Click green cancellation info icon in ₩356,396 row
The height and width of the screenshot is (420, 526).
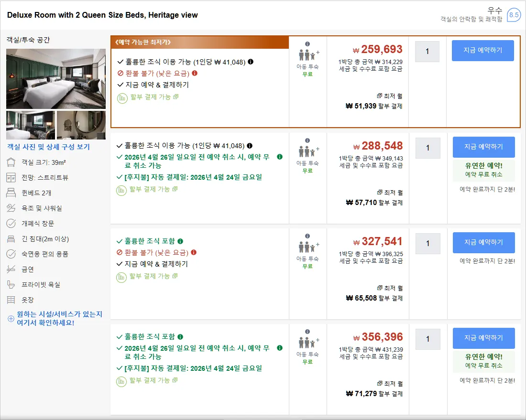[279, 347]
